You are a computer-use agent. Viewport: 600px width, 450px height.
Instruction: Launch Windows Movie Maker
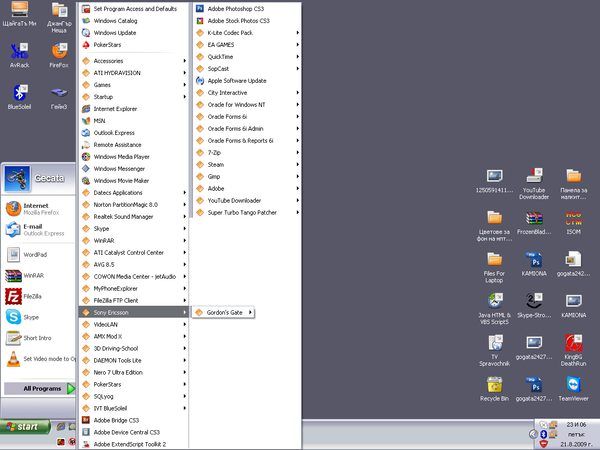click(134, 181)
